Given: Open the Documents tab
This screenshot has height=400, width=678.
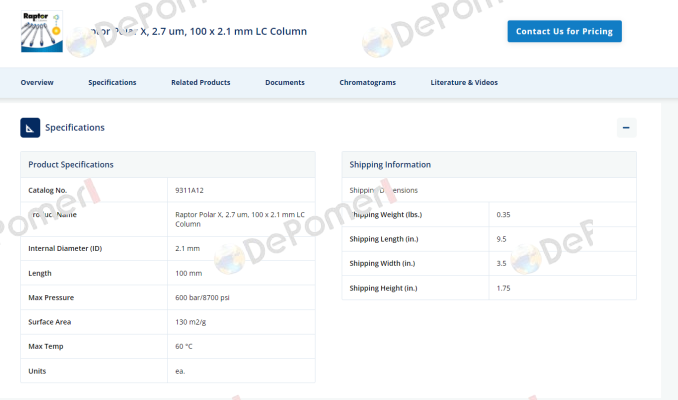Looking at the screenshot, I should click(285, 82).
